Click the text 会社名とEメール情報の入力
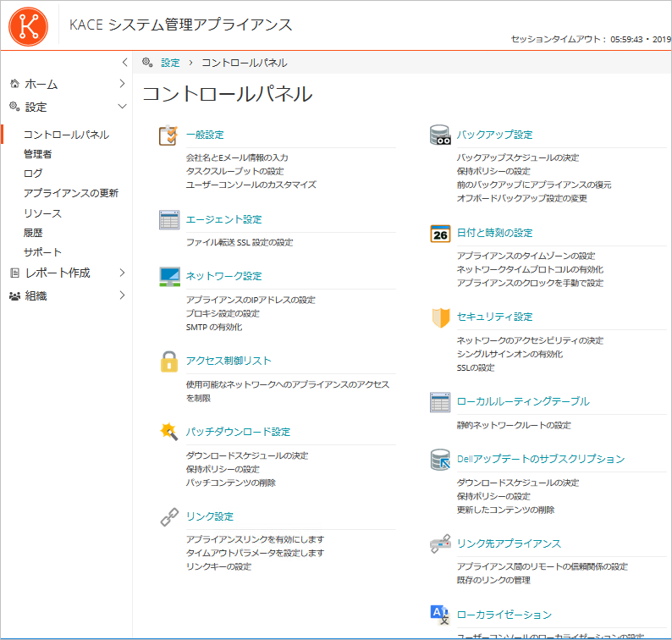 click(x=237, y=157)
